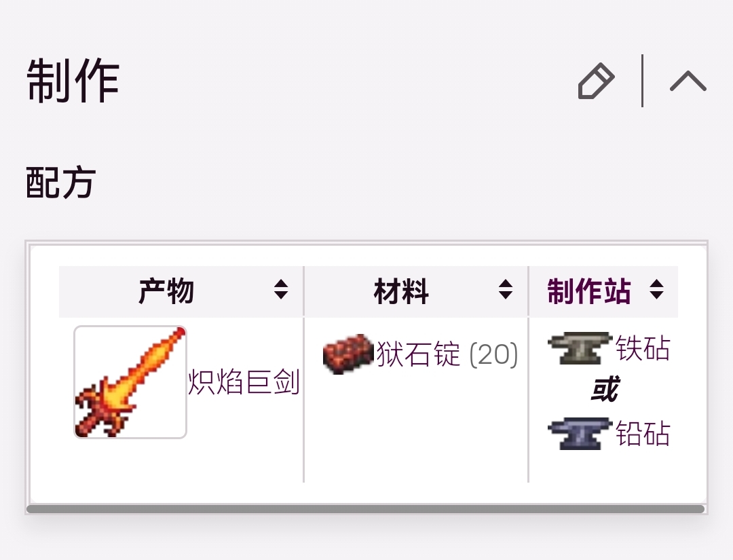Open the fiery greatsword item image
Viewport: 733px width, 560px height.
[130, 382]
